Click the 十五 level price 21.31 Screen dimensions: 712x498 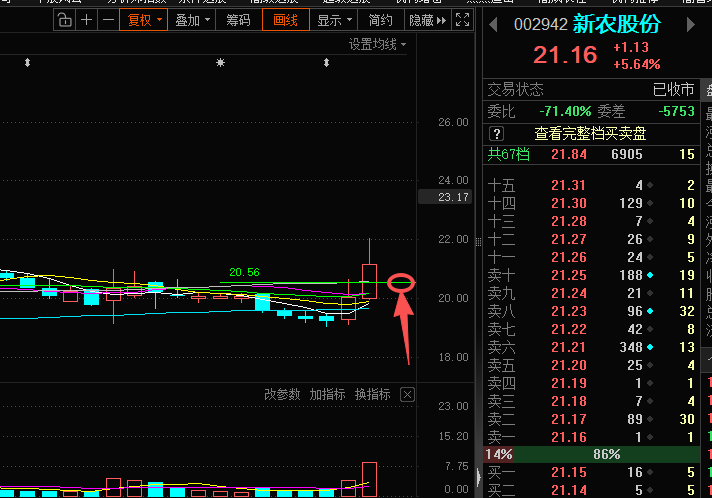569,185
